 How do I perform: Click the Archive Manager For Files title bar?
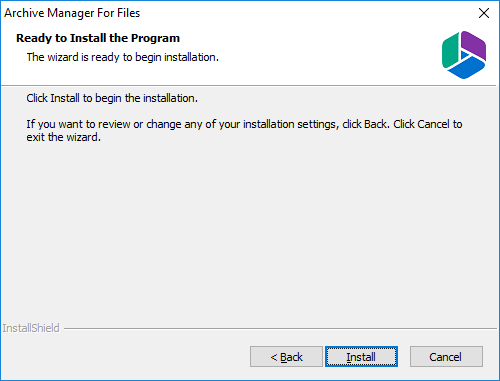pyautogui.click(x=233, y=13)
